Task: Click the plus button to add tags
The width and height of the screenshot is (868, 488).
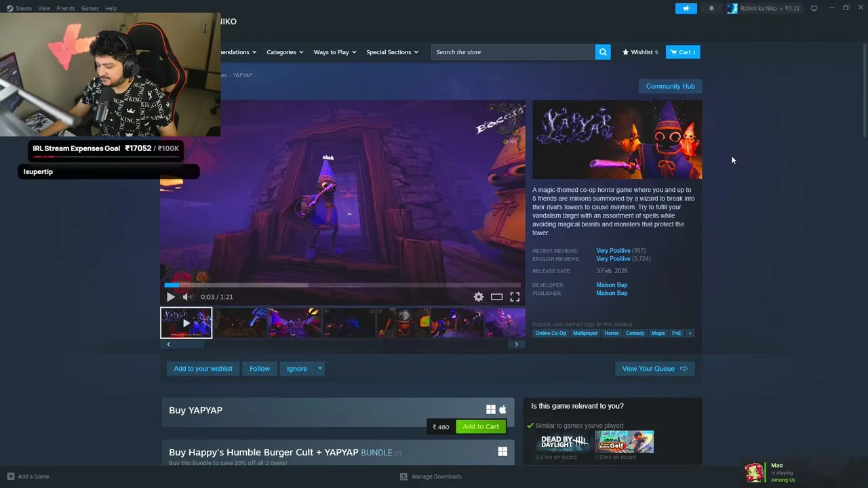Action: click(690, 333)
